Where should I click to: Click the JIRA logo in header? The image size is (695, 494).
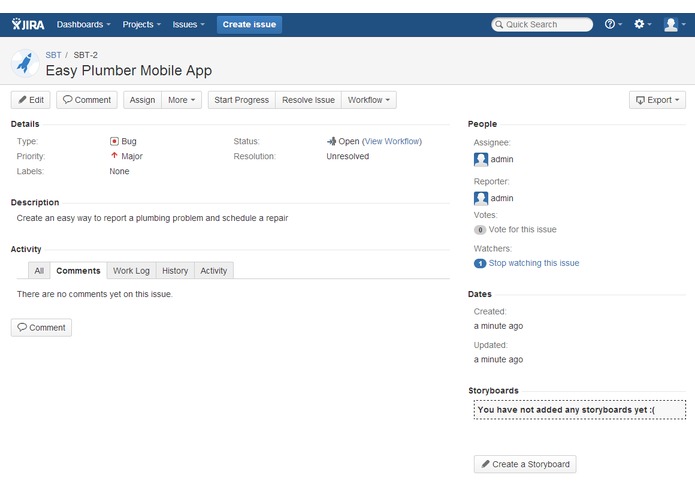click(x=28, y=24)
